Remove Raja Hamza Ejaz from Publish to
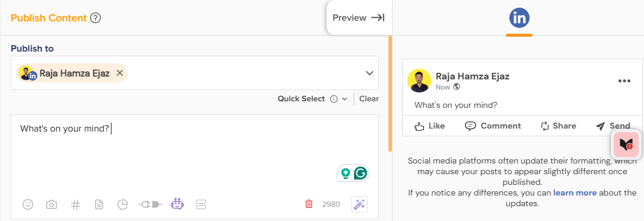 point(120,73)
